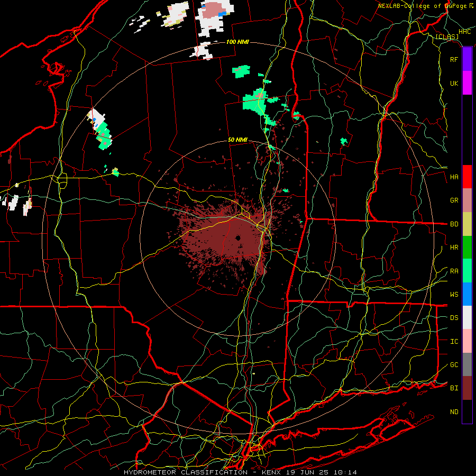Click the '10:14' timestamp text
The image size is (476, 476).
(x=345, y=472)
